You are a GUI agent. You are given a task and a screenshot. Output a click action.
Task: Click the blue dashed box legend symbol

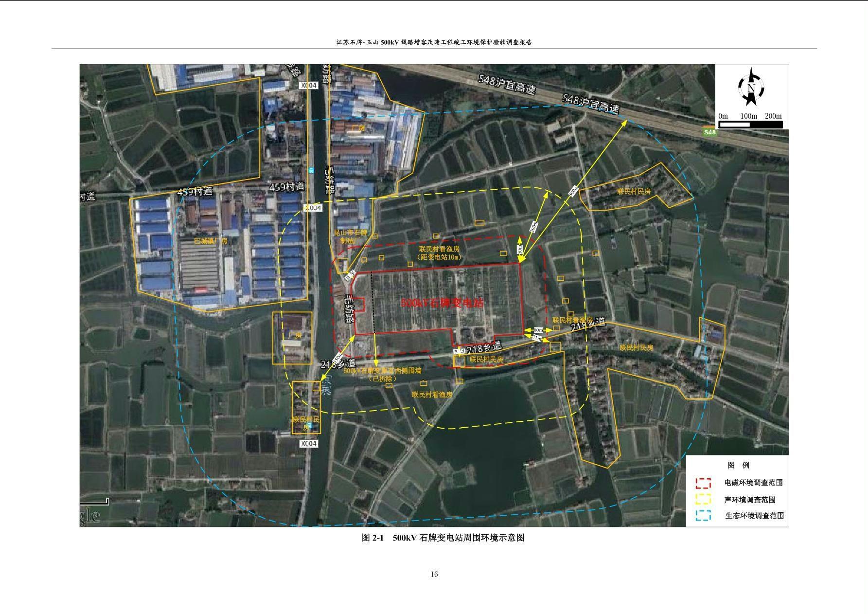pos(703,515)
